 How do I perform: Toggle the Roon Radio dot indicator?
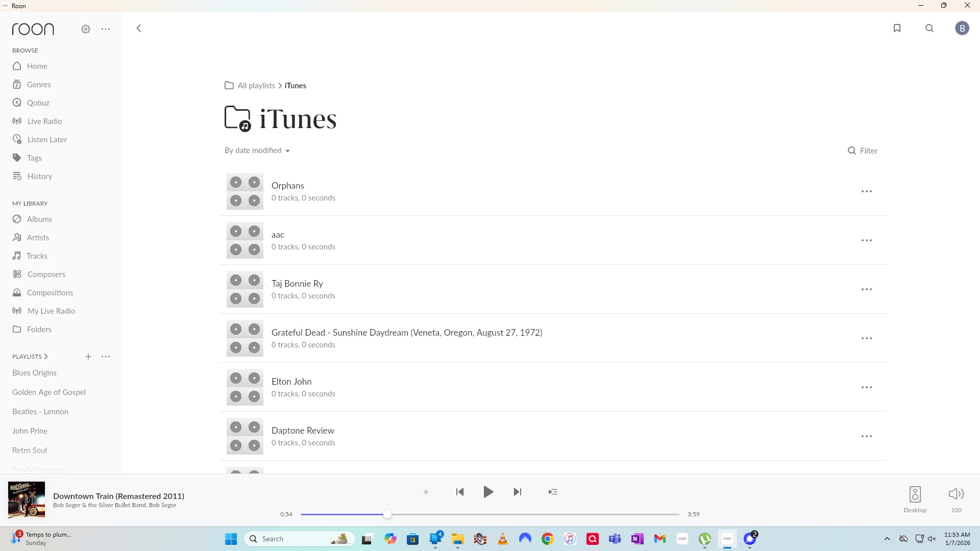[x=426, y=492]
